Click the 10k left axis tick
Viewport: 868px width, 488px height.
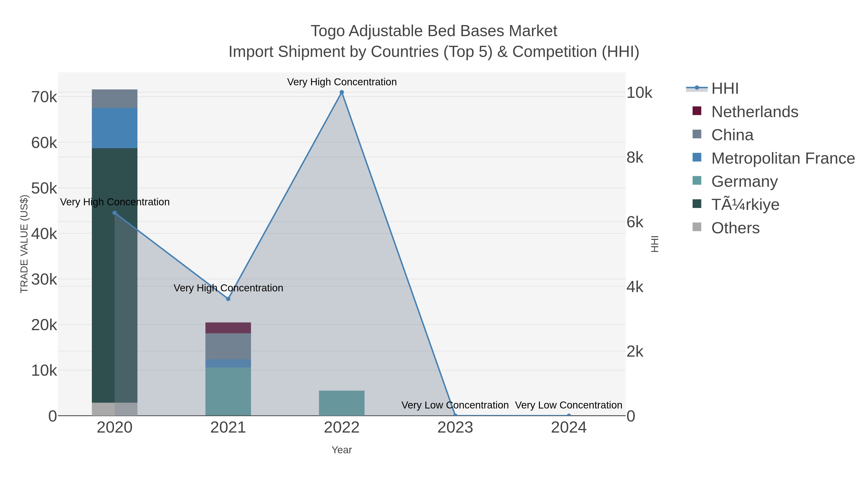click(x=44, y=370)
